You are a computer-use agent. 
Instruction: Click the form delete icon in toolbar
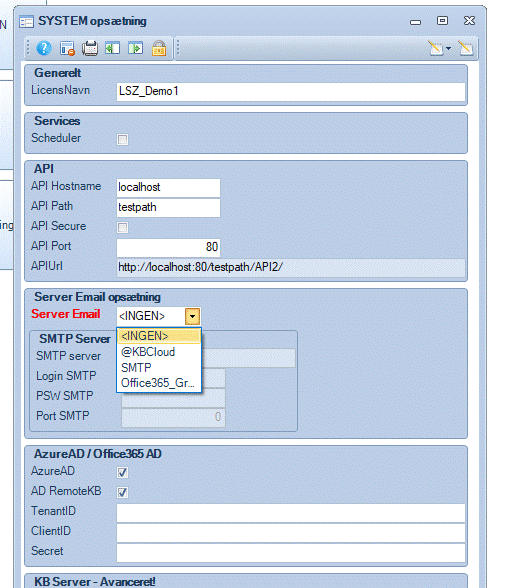(67, 48)
